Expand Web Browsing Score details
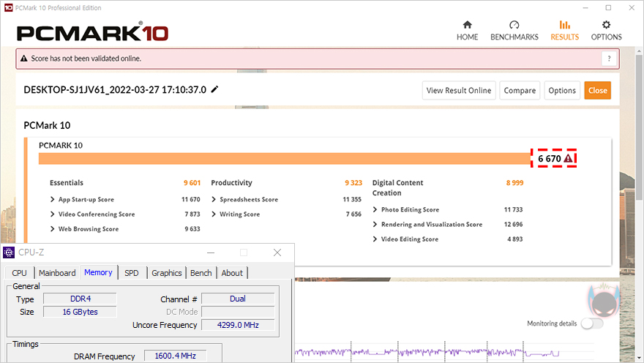Viewport: 644px width, 363px height. point(52,229)
